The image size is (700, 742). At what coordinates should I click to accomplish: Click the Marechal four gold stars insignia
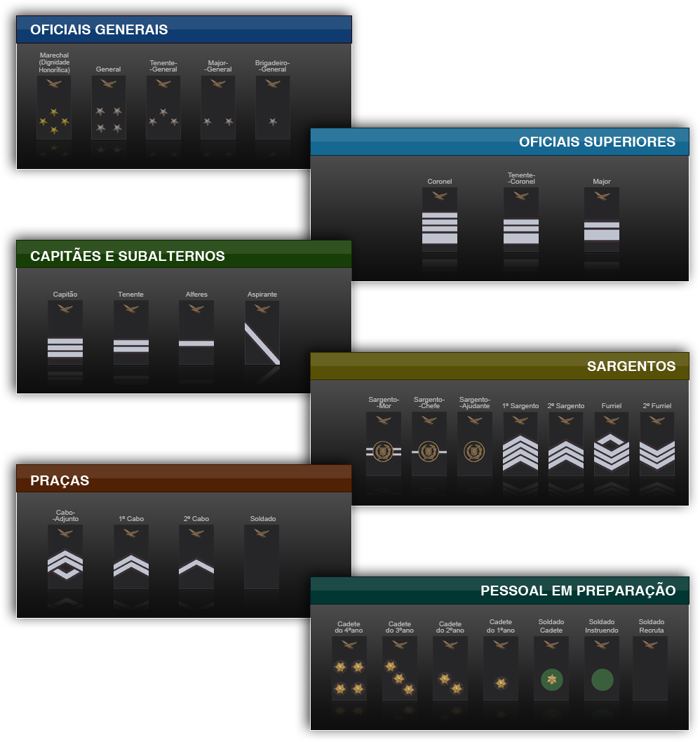pyautogui.click(x=54, y=107)
